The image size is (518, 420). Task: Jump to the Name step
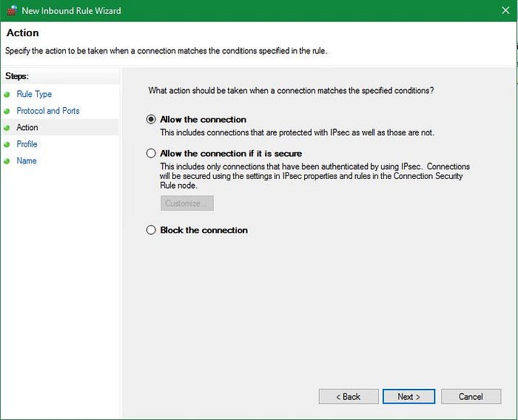(27, 160)
